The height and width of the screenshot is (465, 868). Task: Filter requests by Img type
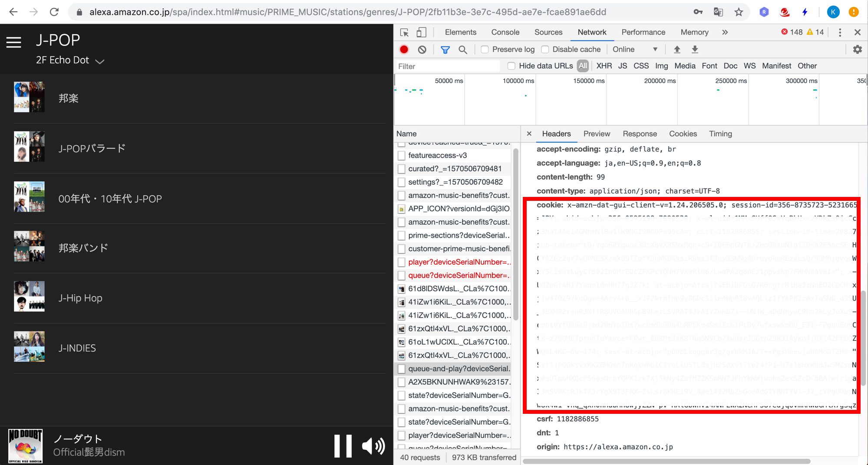(x=661, y=66)
